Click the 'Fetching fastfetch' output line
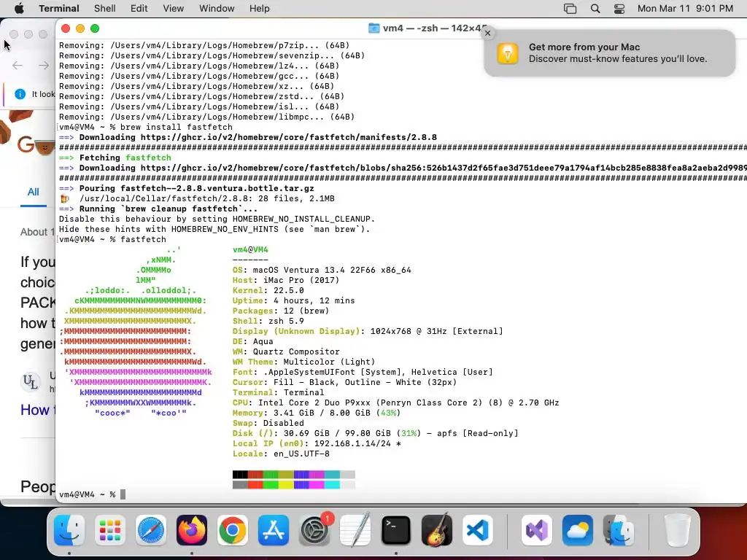 [x=115, y=157]
